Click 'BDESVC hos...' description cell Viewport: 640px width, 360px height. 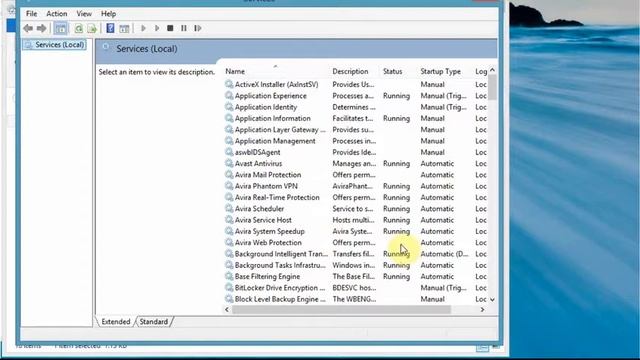354,288
